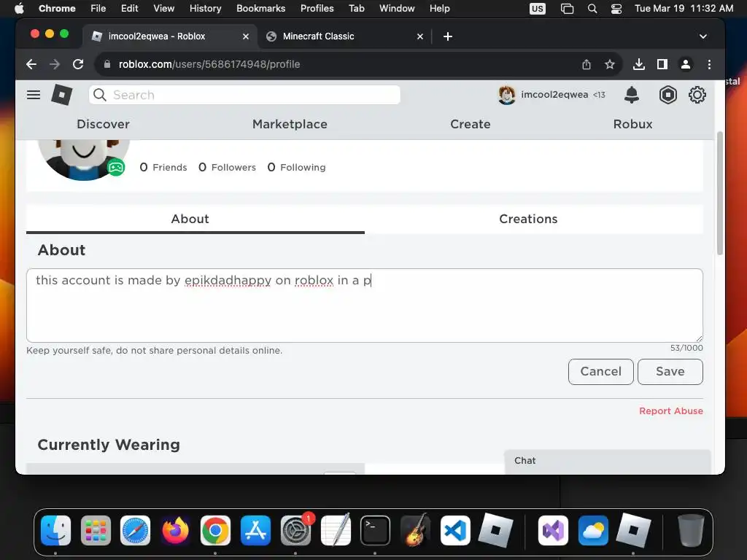
Task: Open the Profiles menu in menu bar
Action: (x=317, y=8)
